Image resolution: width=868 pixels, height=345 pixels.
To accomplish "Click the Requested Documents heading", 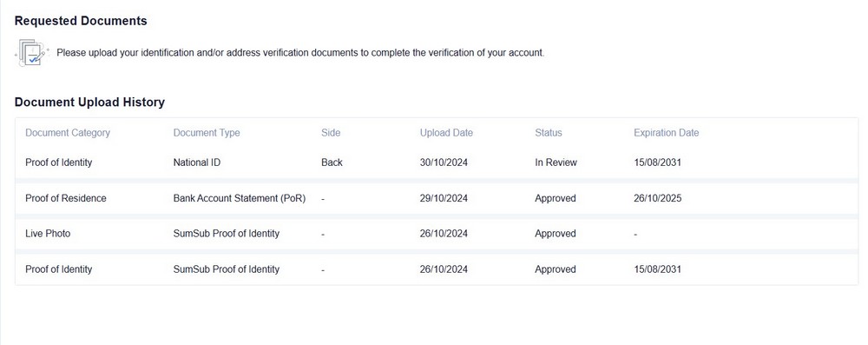I will tap(81, 21).
